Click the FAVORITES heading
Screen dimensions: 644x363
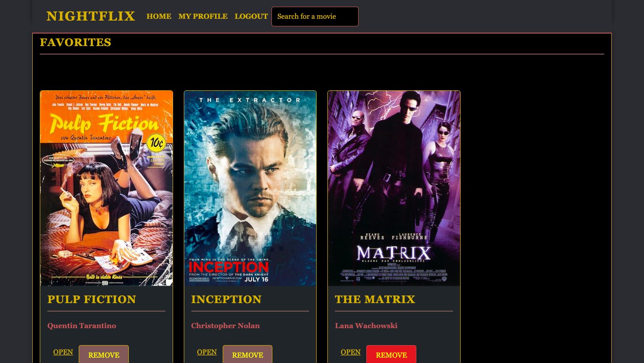pos(76,42)
